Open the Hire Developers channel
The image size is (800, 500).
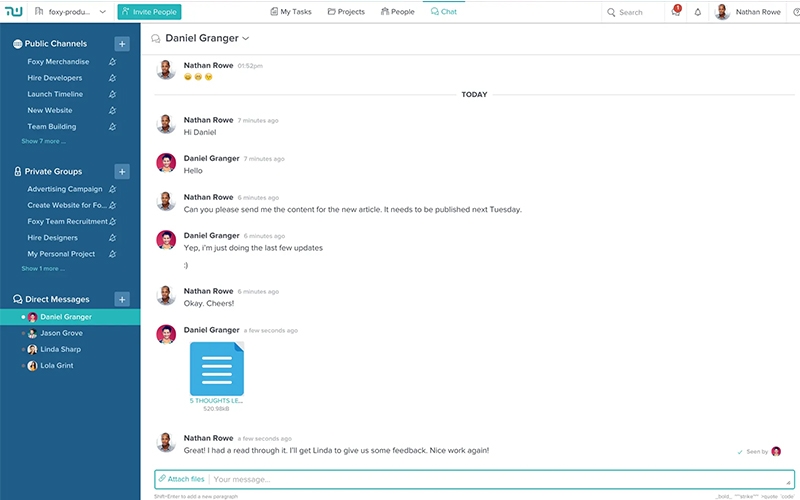(x=55, y=78)
